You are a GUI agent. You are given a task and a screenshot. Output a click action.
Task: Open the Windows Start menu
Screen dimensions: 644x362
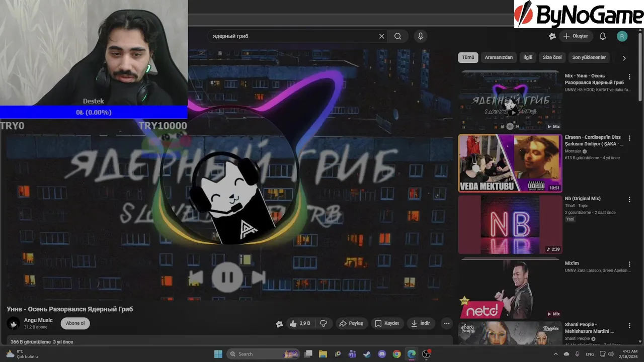tap(218, 354)
